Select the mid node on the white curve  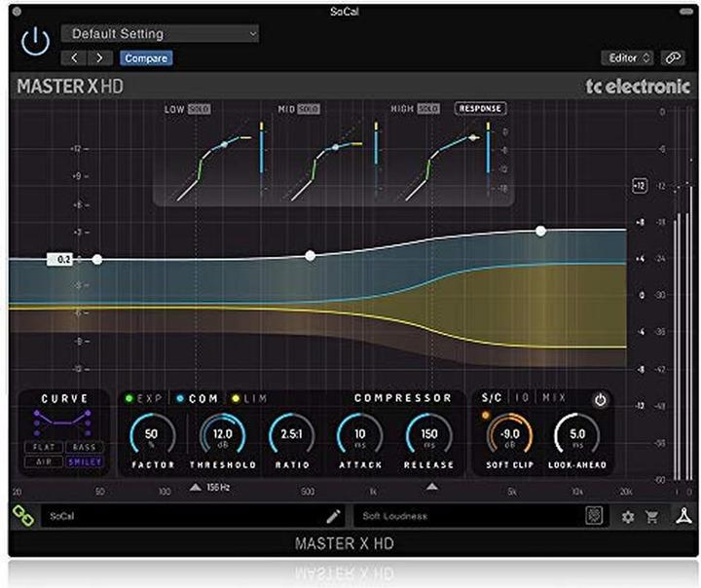coord(310,256)
